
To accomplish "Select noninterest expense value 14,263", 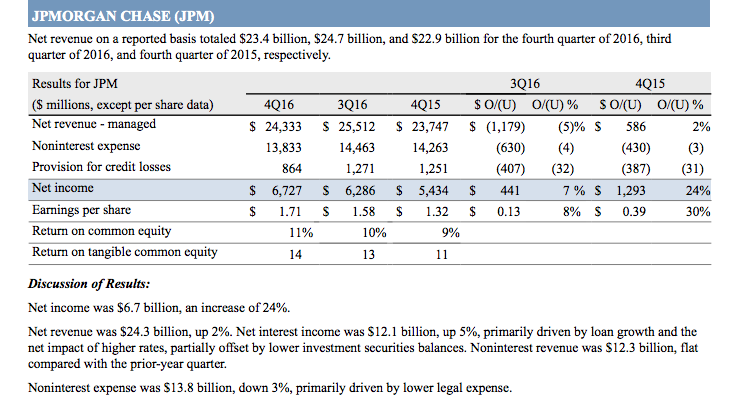I will coord(430,148).
